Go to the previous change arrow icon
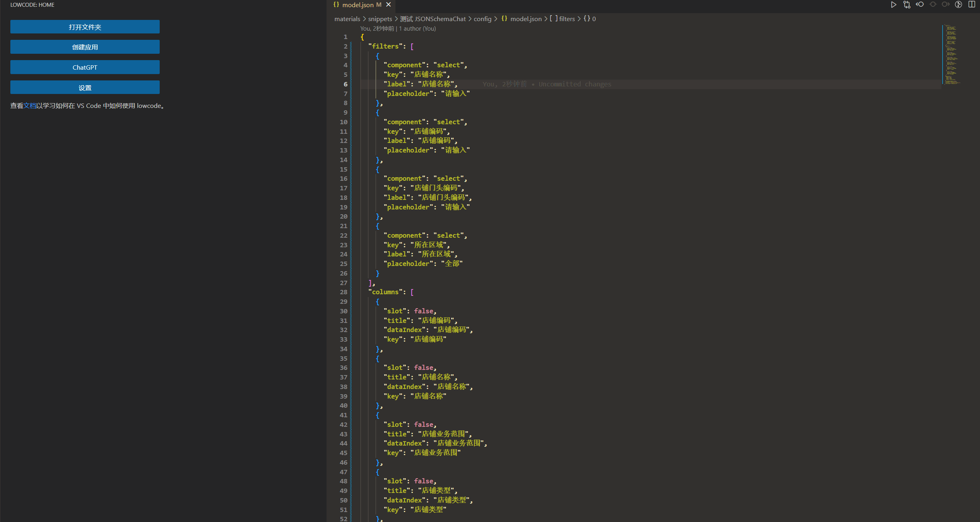The width and height of the screenshot is (980, 522). click(920, 5)
